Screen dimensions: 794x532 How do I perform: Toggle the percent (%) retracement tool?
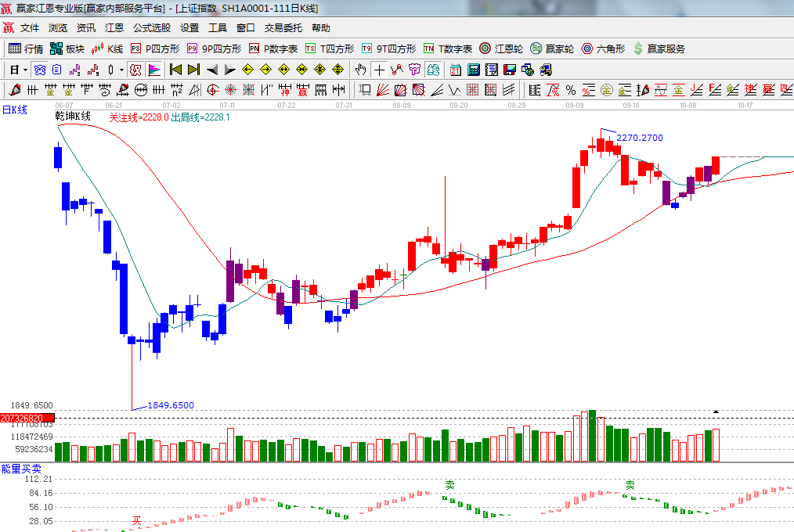[x=570, y=89]
